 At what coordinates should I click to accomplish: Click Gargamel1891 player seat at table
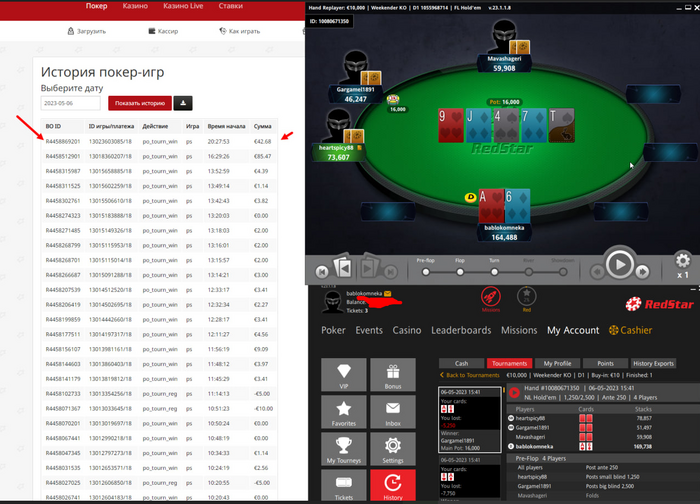click(x=355, y=77)
